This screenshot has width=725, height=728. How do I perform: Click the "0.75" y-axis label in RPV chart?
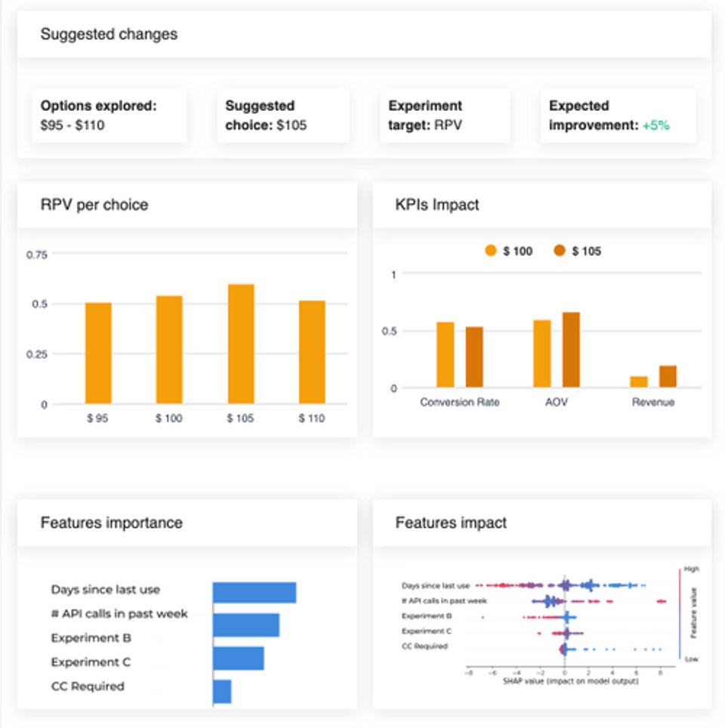[x=37, y=255]
